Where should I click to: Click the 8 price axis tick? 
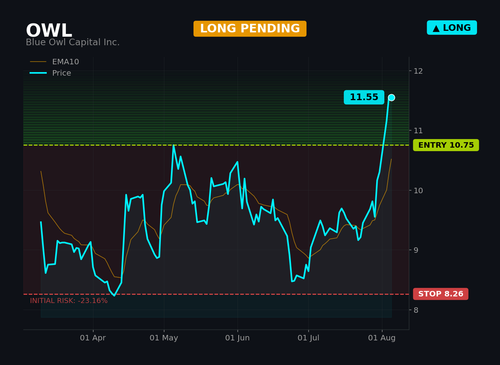(416, 310)
